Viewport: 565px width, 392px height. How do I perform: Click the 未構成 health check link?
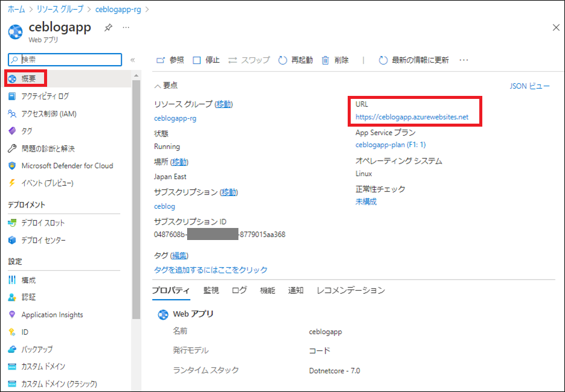[366, 201]
